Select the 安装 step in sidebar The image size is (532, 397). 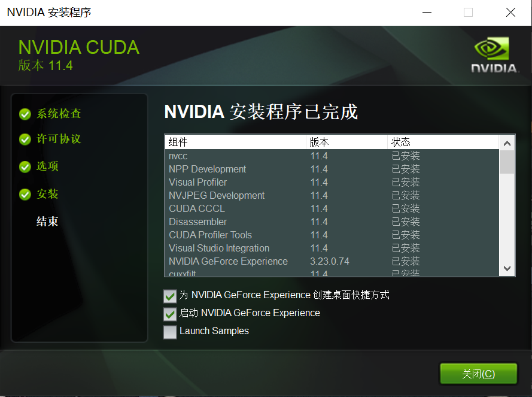47,194
